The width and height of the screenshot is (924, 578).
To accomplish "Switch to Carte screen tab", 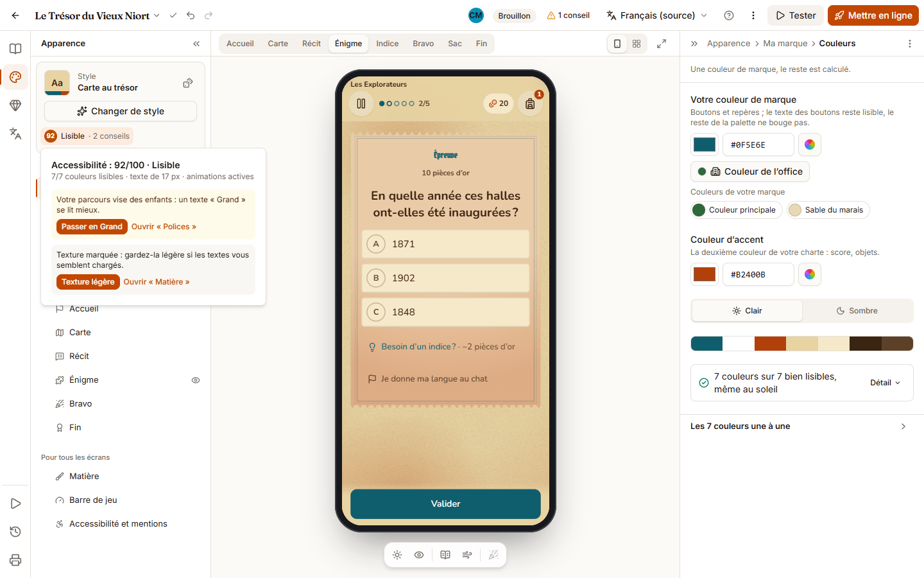I will tap(278, 44).
